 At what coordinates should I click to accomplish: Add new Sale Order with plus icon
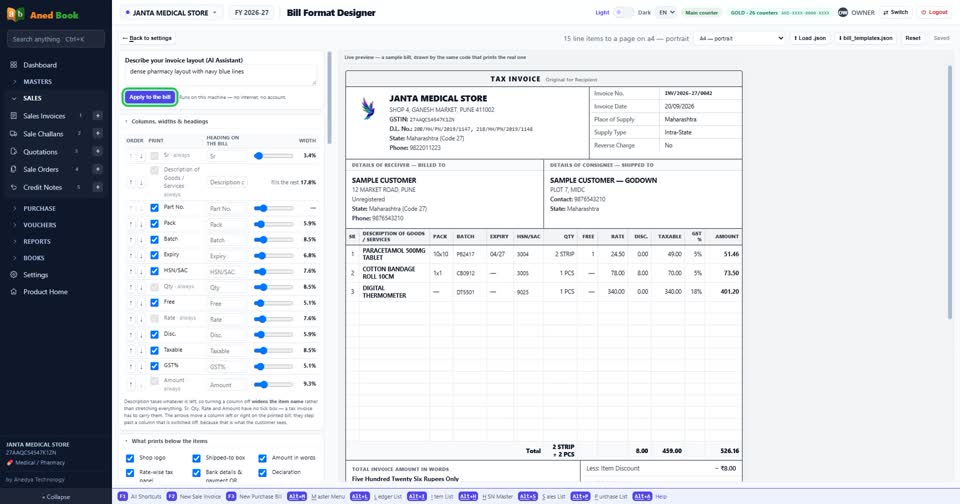[x=97, y=169]
